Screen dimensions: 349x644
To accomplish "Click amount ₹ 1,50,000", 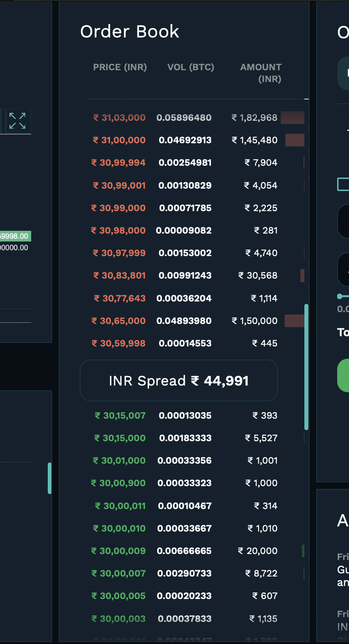I will (x=255, y=321).
